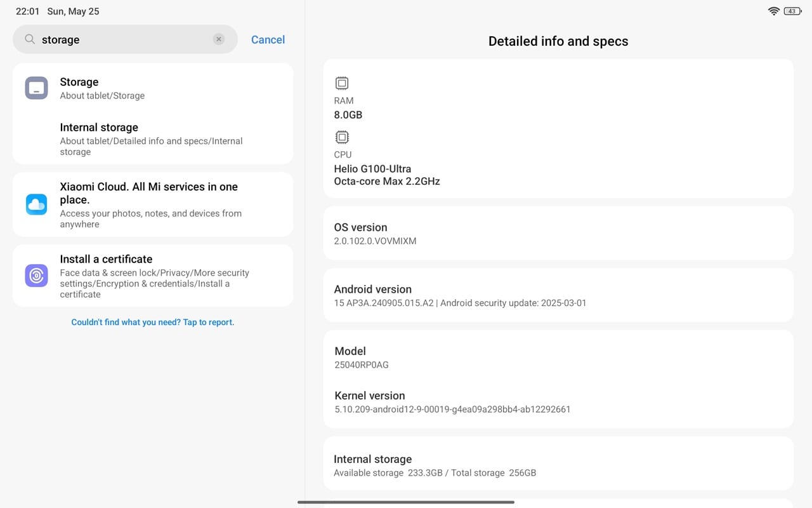Tap the Xiaomi Cloud icon

[x=36, y=204]
